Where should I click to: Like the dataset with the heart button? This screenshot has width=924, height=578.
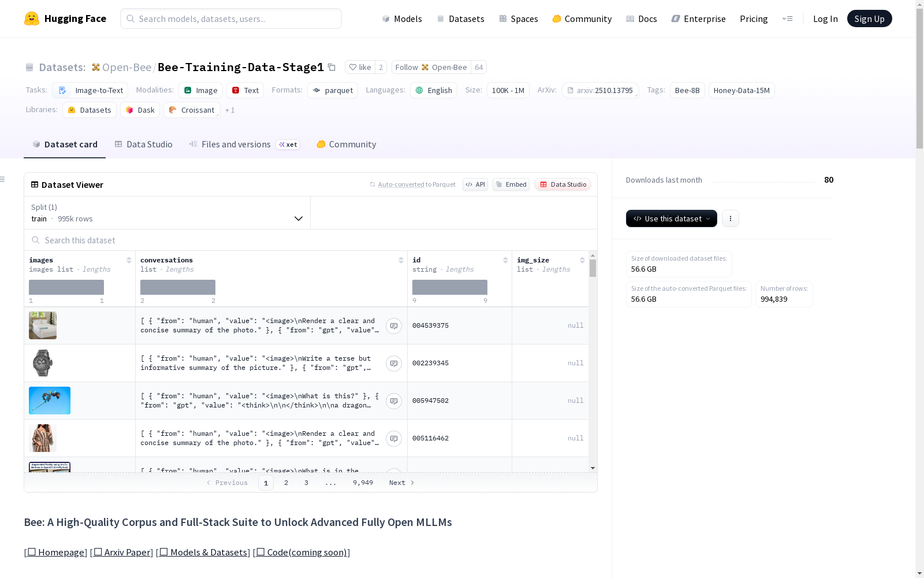(x=360, y=67)
